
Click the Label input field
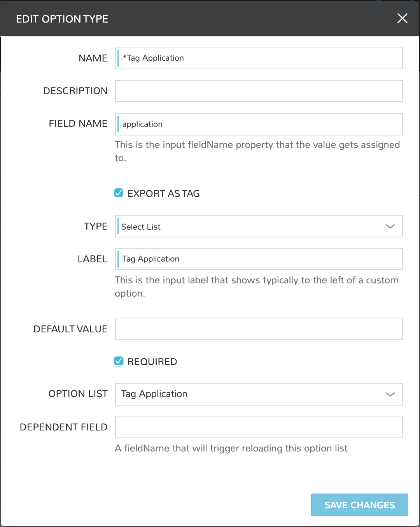(x=259, y=259)
